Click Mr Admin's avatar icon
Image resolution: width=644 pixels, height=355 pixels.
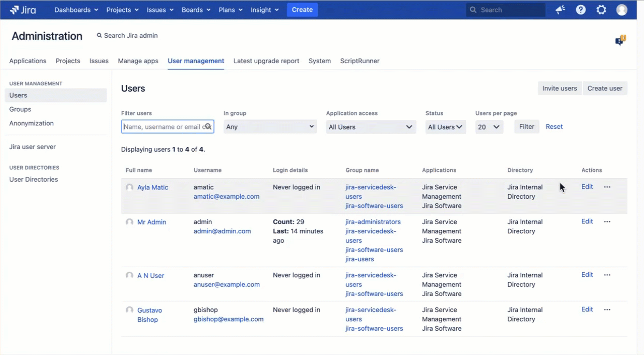click(129, 222)
